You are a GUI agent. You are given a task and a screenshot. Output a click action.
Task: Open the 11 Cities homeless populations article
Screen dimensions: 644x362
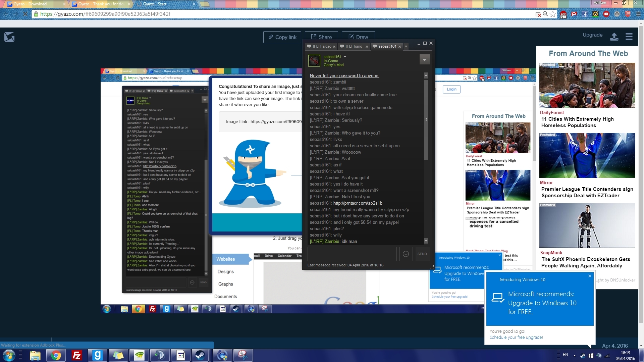click(x=578, y=122)
